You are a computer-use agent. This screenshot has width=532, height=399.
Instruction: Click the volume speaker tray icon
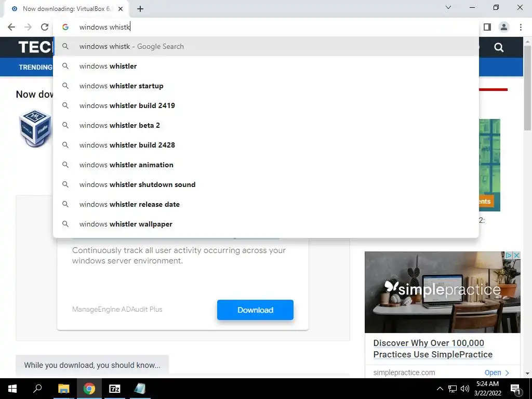point(465,389)
